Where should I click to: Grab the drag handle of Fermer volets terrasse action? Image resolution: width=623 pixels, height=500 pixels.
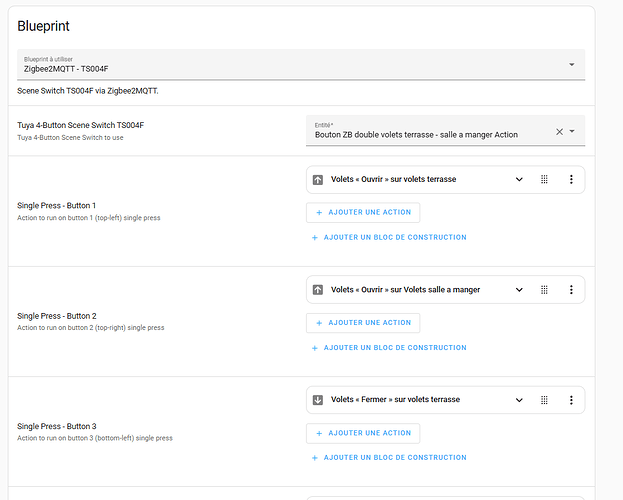[x=545, y=400]
